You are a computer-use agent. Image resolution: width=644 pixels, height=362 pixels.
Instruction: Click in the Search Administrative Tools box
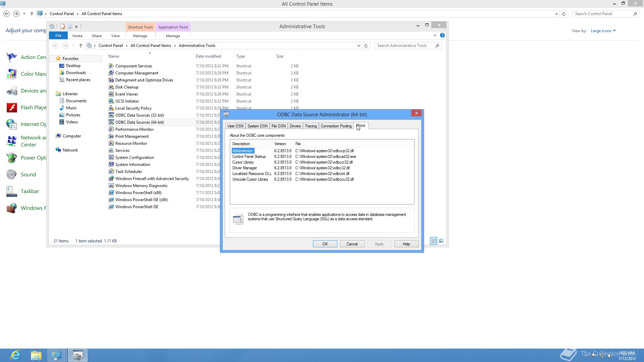405,46
